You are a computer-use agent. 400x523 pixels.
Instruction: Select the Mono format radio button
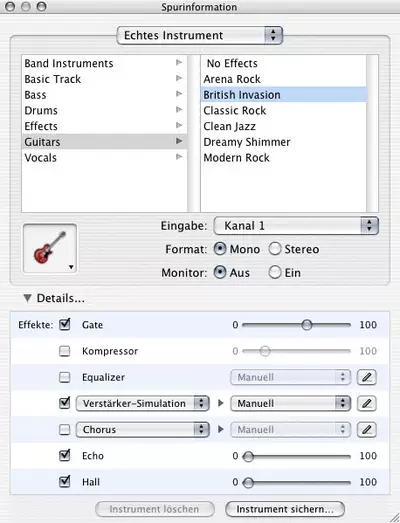pyautogui.click(x=220, y=249)
